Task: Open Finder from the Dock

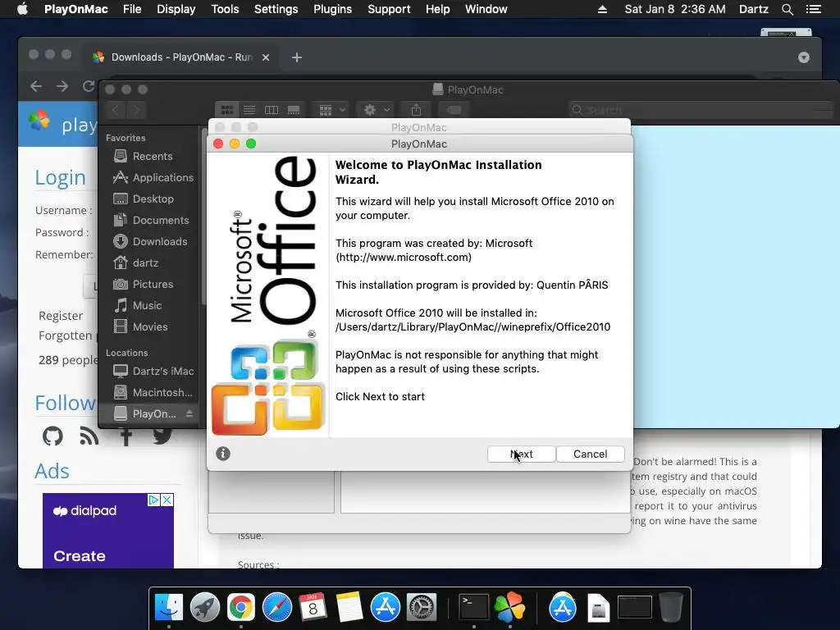Action: click(169, 608)
